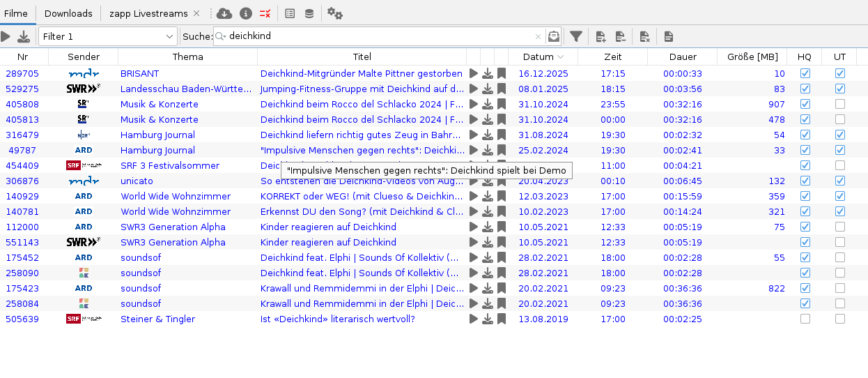Toggle UT checkbox for BRISANT row

tap(840, 73)
